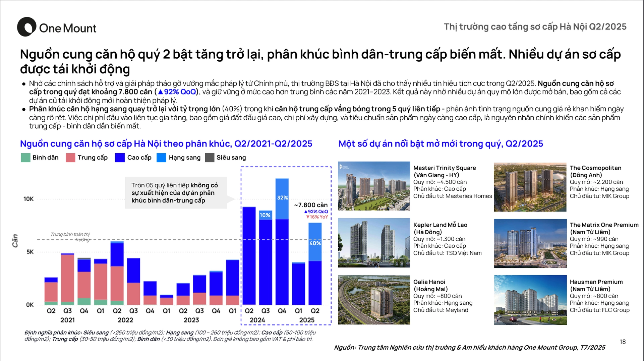Click the Q3 2024 chart bar
Screen dimensions: 644x361
click(x=266, y=257)
